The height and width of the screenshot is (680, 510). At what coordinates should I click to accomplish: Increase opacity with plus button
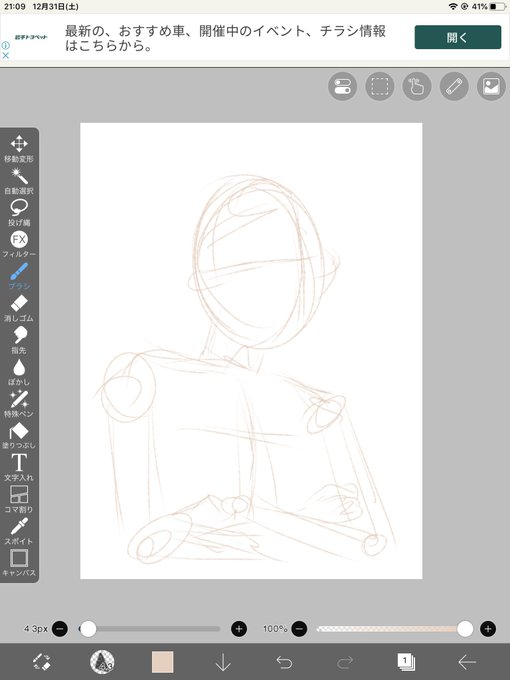click(x=488, y=628)
